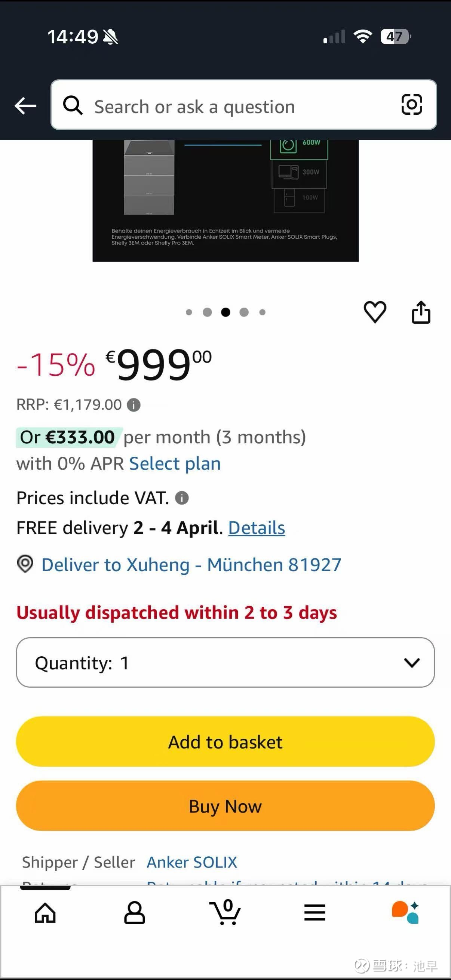Open Anker SOLIX seller link

[x=192, y=862]
